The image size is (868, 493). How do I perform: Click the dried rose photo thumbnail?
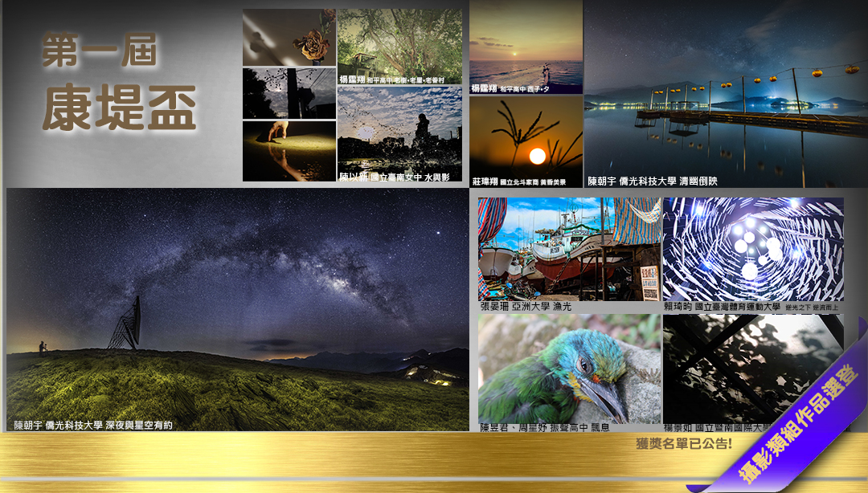tap(289, 37)
